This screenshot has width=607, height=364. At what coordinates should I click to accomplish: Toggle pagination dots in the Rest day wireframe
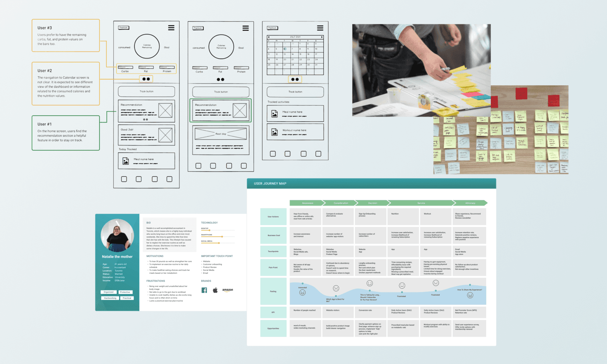[x=221, y=79]
